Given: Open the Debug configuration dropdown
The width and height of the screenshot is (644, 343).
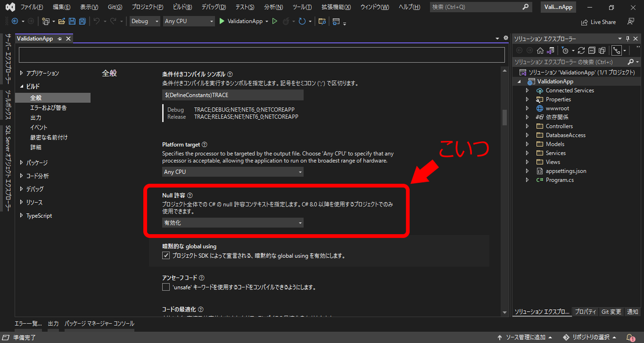Looking at the screenshot, I should [x=145, y=21].
